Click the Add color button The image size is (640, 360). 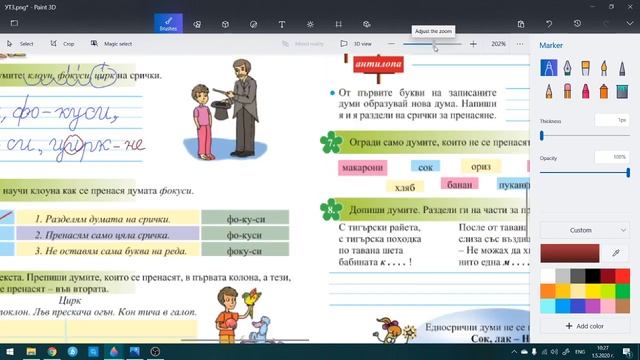[584, 326]
